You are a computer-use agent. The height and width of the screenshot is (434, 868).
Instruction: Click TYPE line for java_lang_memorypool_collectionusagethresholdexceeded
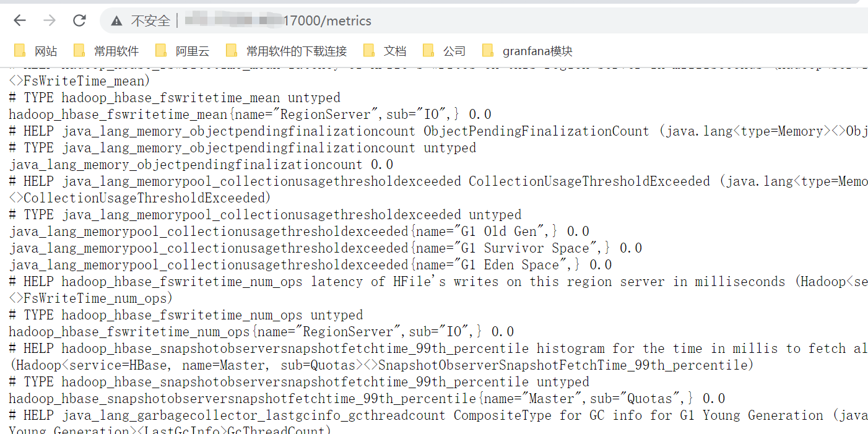[265, 215]
